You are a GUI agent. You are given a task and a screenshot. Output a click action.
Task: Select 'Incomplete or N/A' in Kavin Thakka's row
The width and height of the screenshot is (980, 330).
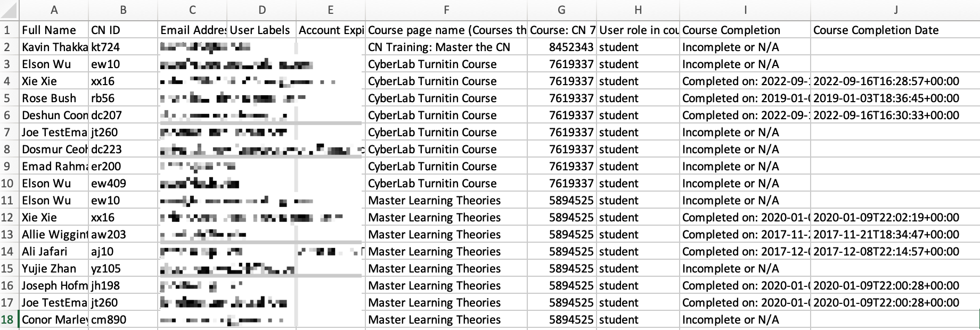click(745, 47)
